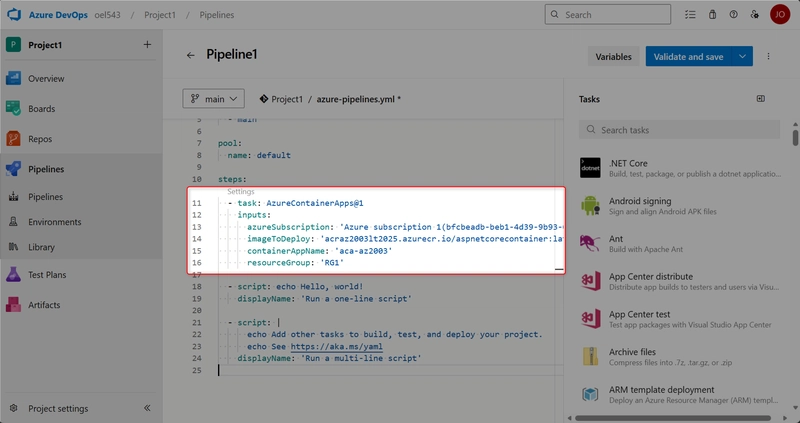The image size is (800, 423).
Task: Click the Test Plans flask icon
Action: 14,274
